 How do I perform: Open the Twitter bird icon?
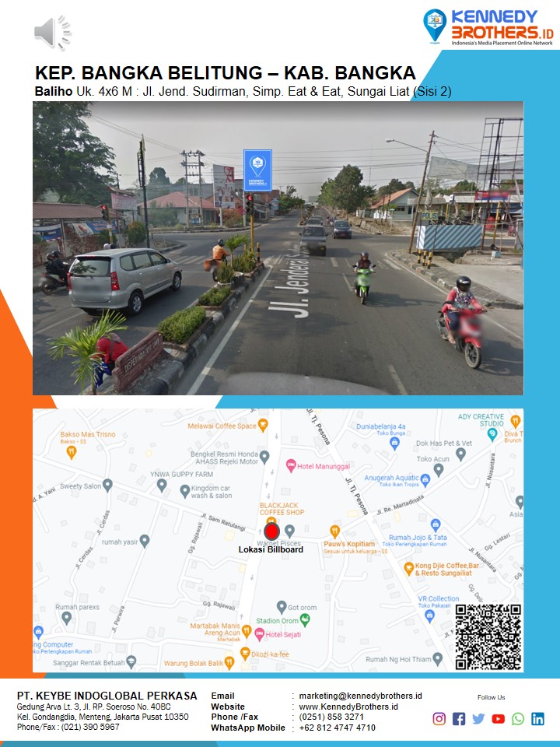pyautogui.click(x=478, y=718)
